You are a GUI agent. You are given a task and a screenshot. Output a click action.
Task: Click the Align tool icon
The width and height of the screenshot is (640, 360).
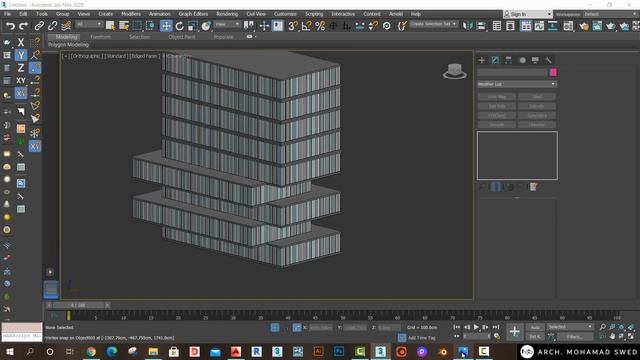pyautogui.click(x=481, y=26)
